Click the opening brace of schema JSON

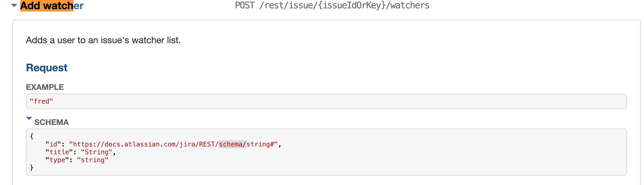tap(32, 136)
